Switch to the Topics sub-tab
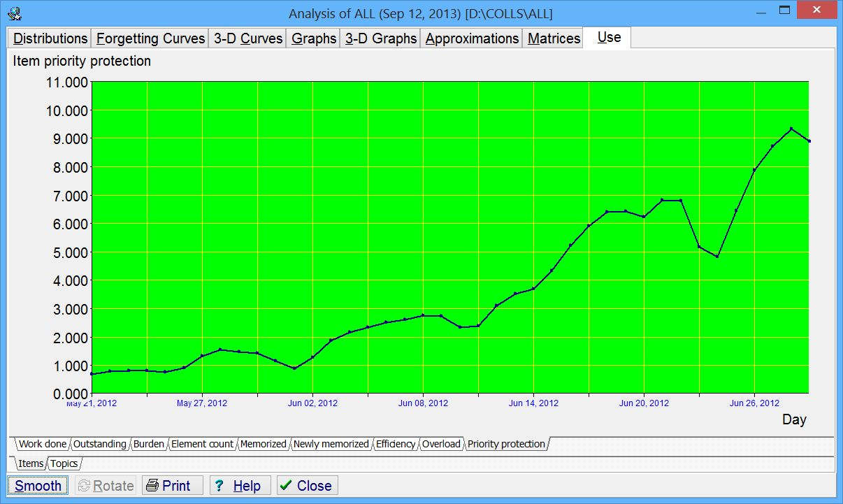The width and height of the screenshot is (843, 504). [x=64, y=463]
